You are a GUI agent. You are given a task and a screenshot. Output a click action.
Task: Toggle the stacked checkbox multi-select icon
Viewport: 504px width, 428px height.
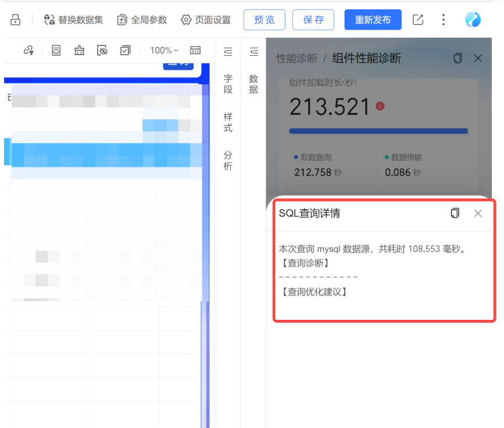click(125, 51)
